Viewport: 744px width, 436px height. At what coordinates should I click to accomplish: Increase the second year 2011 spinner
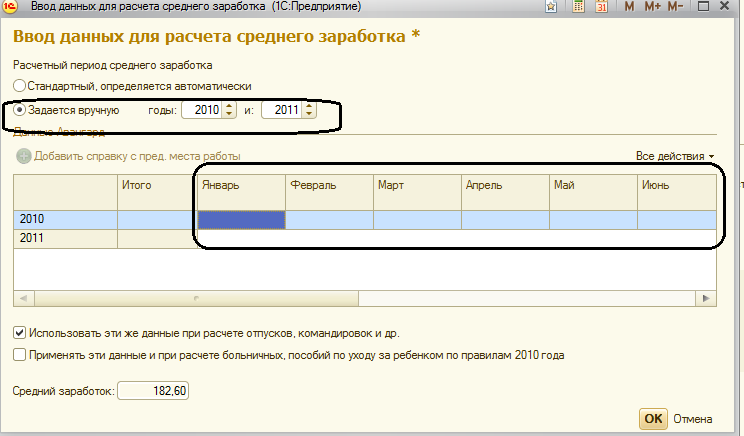click(x=309, y=106)
